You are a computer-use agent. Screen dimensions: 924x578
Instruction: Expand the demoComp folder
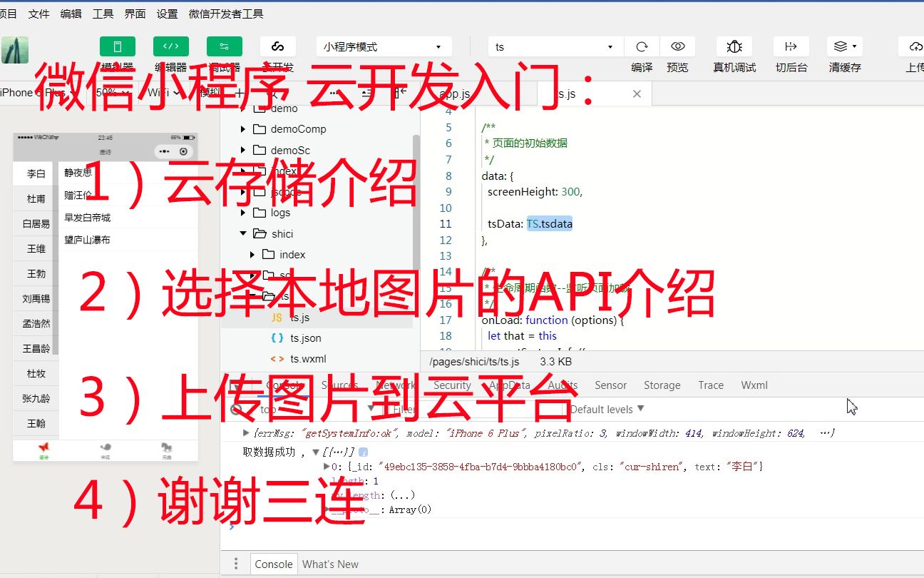tap(243, 129)
